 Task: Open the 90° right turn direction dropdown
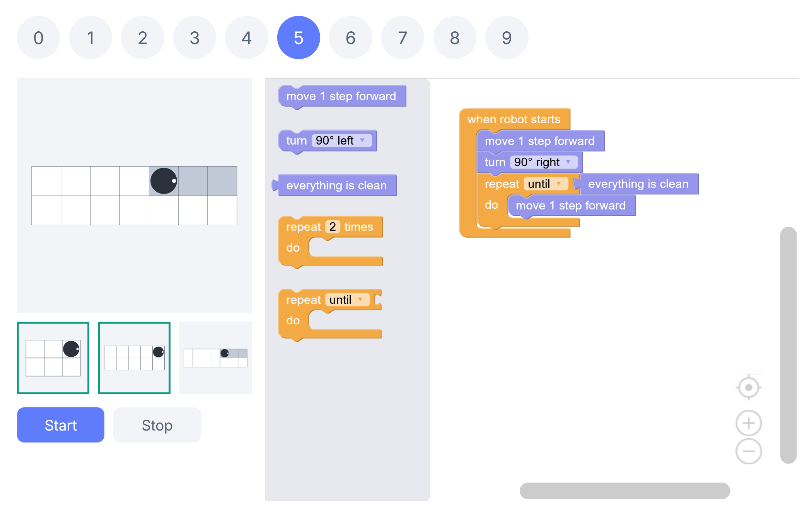pyautogui.click(x=544, y=162)
